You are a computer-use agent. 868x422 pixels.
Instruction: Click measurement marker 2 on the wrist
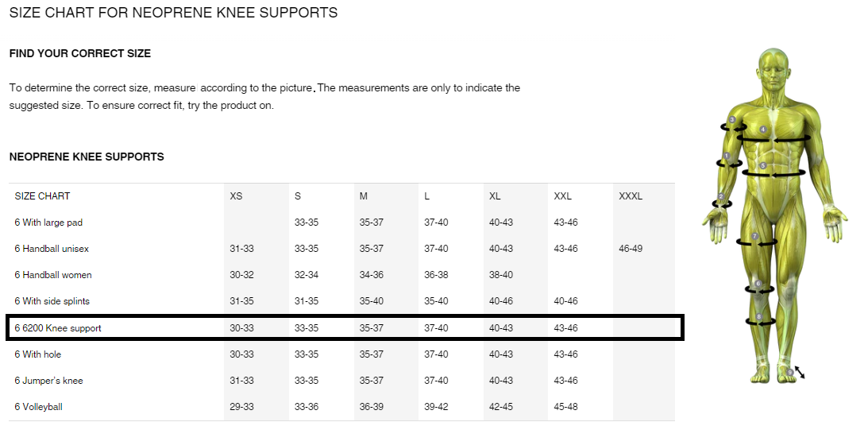[721, 196]
